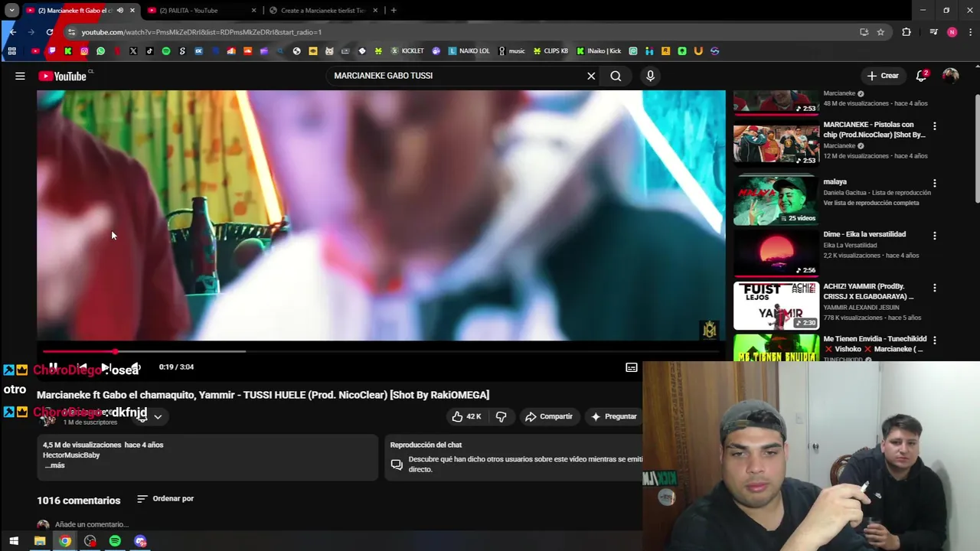Run the search with the magnifier button
This screenshot has height=551, width=980.
click(616, 76)
